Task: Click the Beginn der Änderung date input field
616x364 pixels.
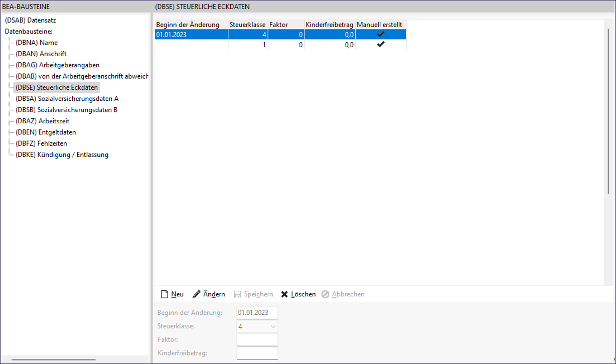Action: 257,313
